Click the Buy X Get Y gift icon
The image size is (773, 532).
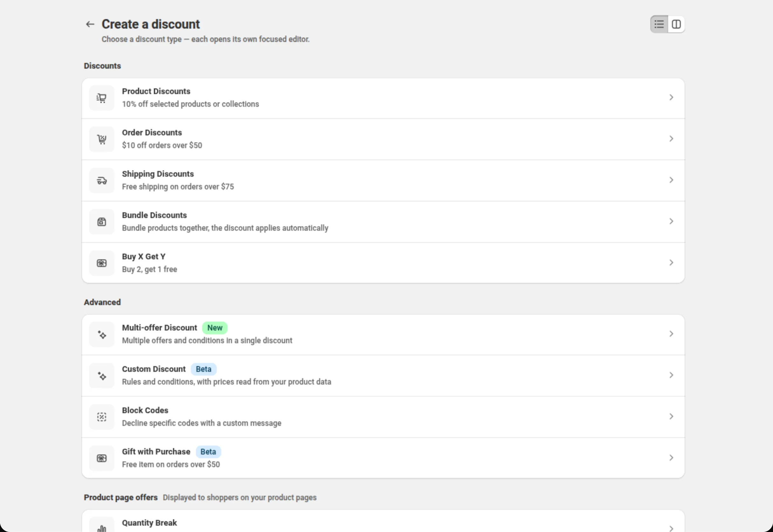coord(102,263)
